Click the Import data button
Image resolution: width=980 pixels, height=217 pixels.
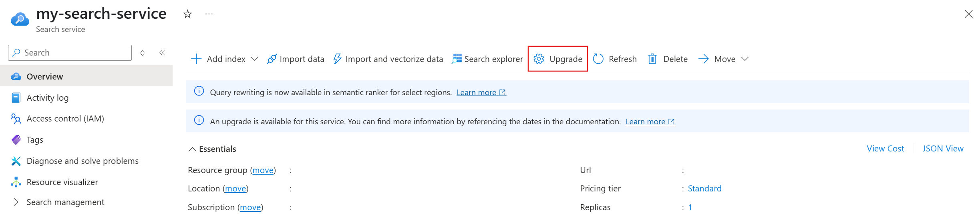[x=296, y=59]
